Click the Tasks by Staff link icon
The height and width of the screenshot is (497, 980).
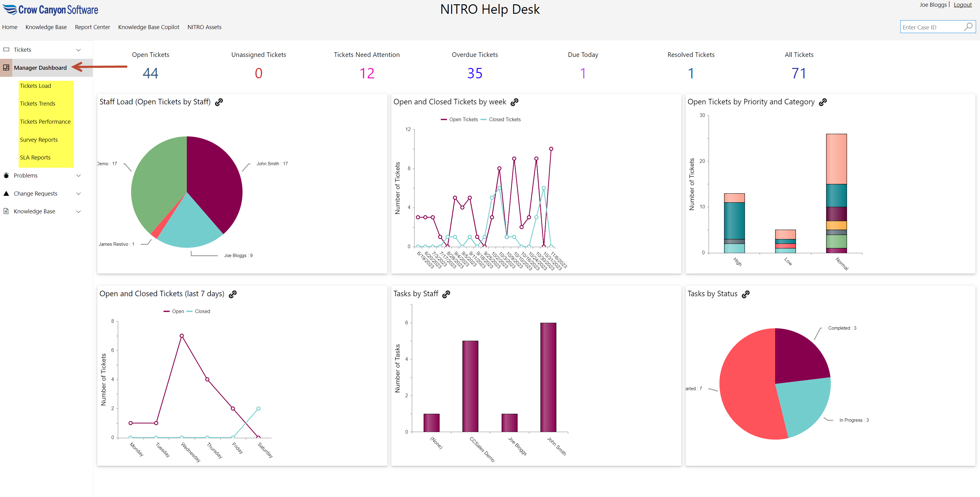446,294
